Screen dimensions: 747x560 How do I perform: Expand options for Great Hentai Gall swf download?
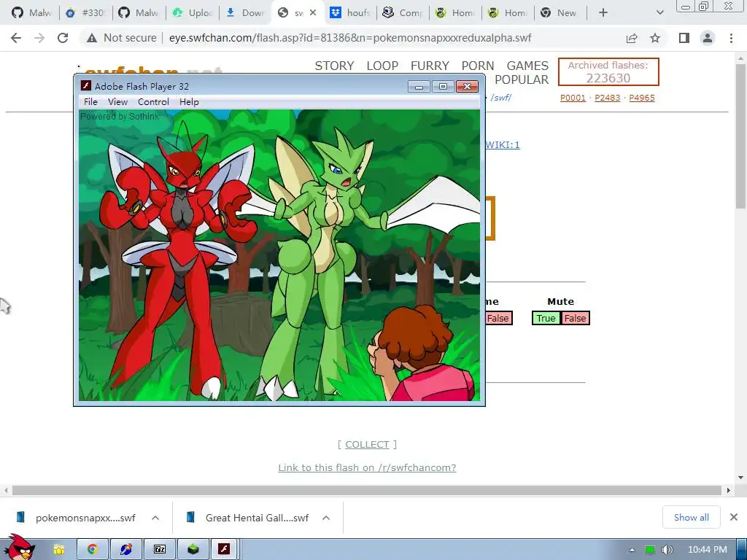[326, 517]
